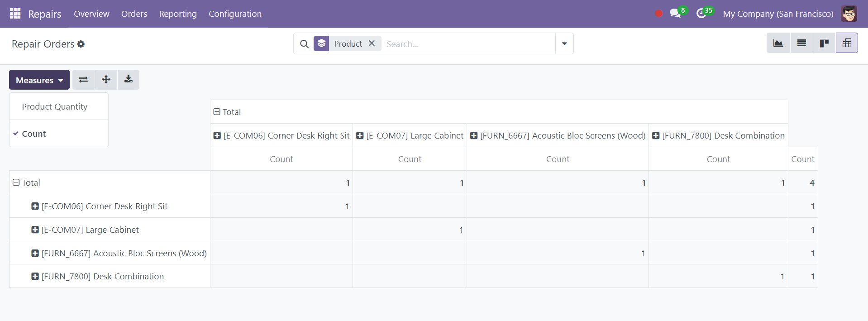Switch to graph view
Viewport: 868px width, 321px height.
pos(778,43)
